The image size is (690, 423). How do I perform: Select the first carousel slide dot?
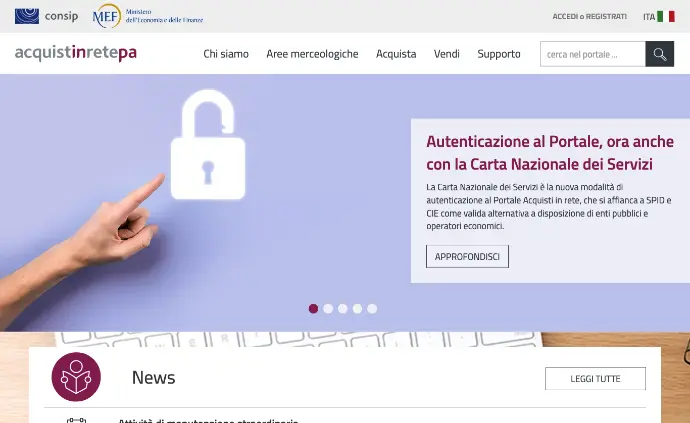pos(313,309)
